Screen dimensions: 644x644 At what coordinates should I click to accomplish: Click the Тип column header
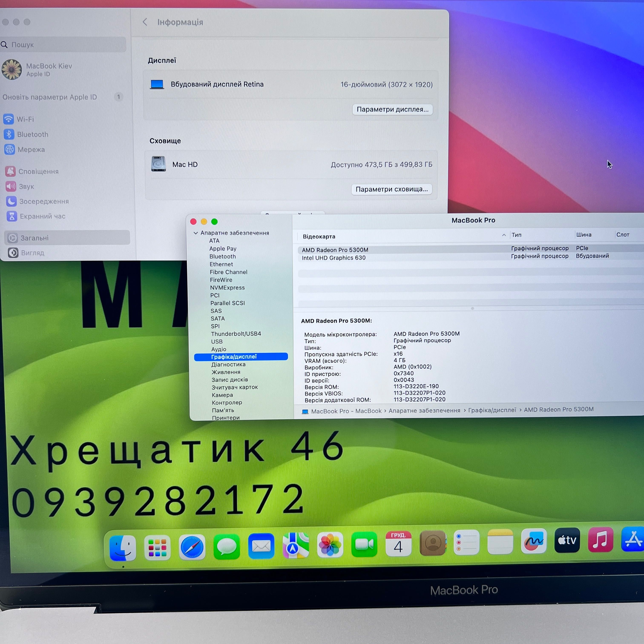click(x=517, y=235)
